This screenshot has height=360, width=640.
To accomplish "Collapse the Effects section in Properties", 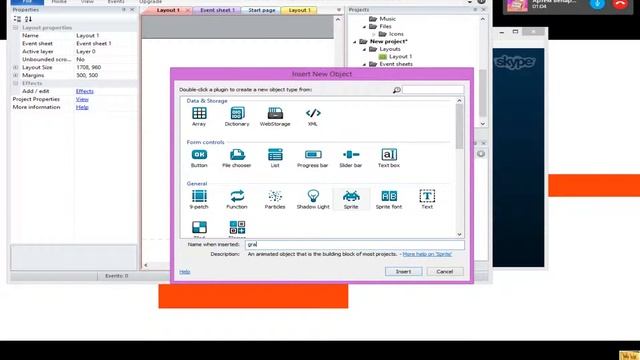I will click(x=16, y=83).
